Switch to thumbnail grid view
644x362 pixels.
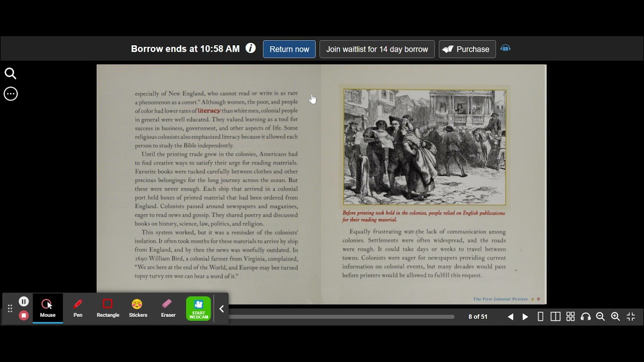[x=571, y=317]
